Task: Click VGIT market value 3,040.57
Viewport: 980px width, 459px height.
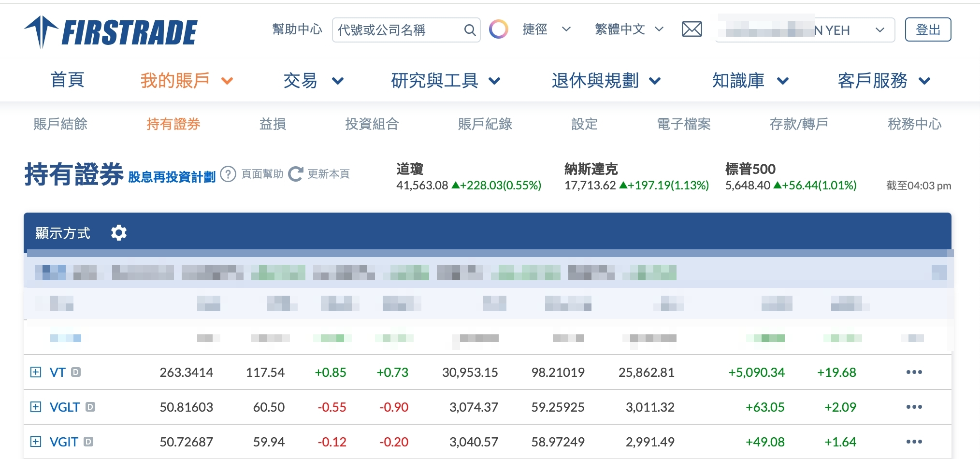Action: [474, 442]
